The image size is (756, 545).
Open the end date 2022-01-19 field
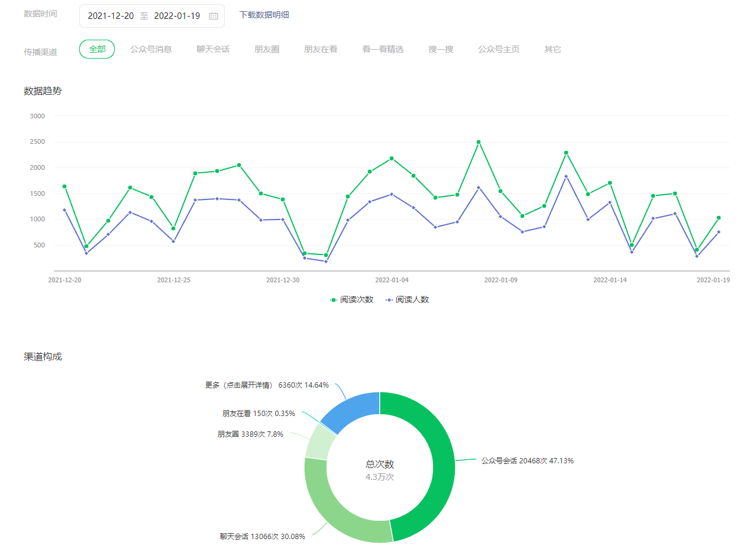(177, 16)
